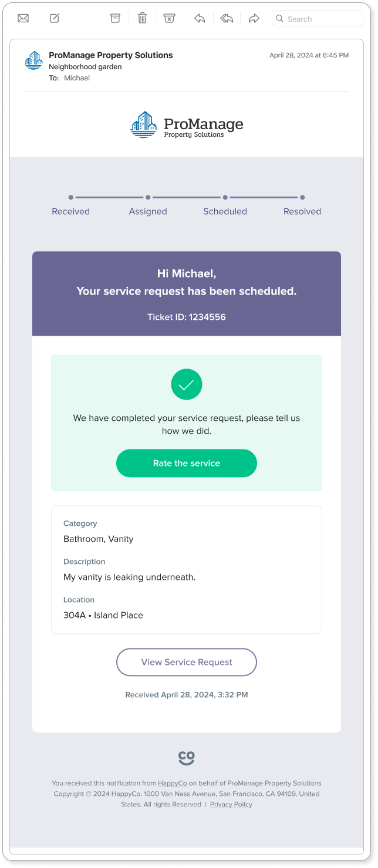Click the HappyCo smiley logo in footer
Viewport: 378px width, 868px height.
click(187, 758)
